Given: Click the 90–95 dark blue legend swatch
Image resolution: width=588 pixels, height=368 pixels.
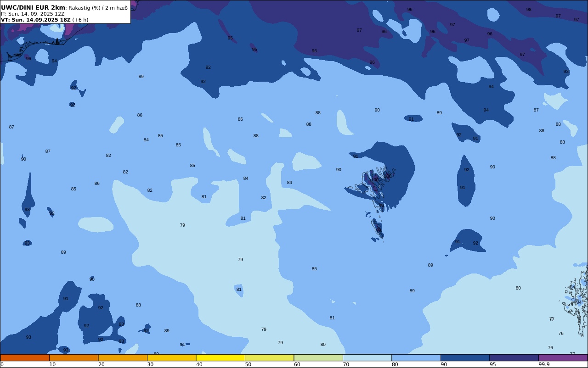Looking at the screenshot, I should (x=465, y=357).
